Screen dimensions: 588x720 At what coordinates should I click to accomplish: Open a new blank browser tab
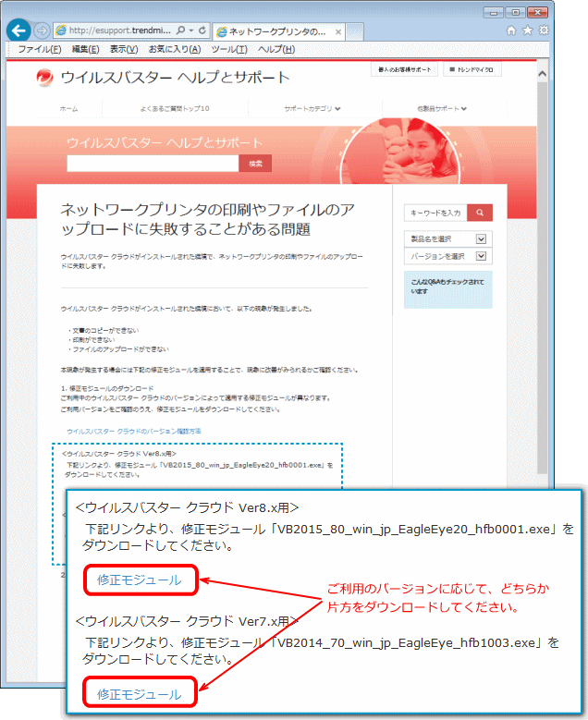pyautogui.click(x=355, y=31)
